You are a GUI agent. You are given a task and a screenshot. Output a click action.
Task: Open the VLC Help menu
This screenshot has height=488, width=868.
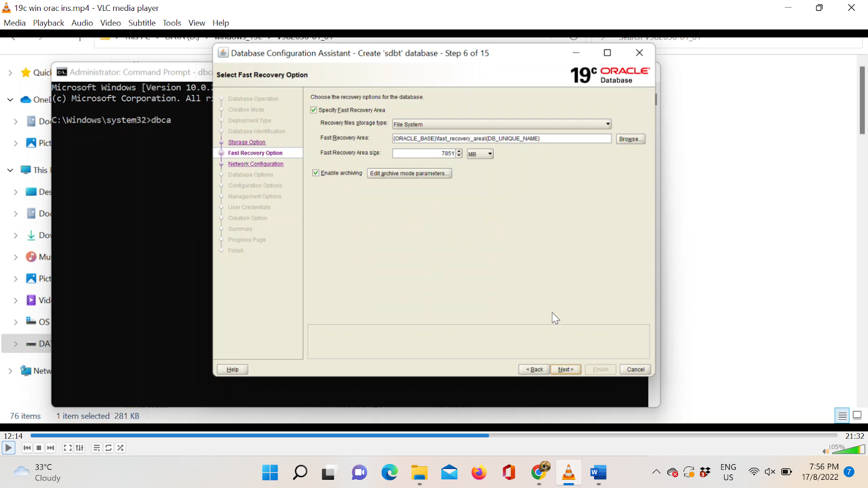220,23
